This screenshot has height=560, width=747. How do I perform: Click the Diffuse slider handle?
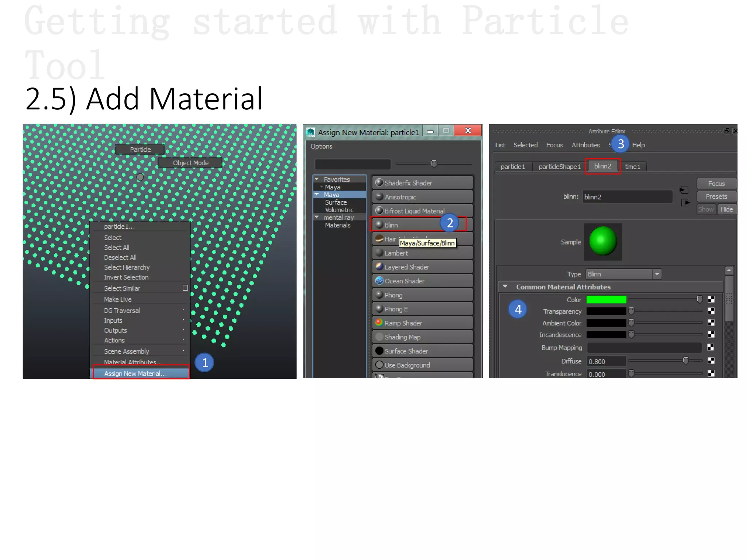(686, 361)
